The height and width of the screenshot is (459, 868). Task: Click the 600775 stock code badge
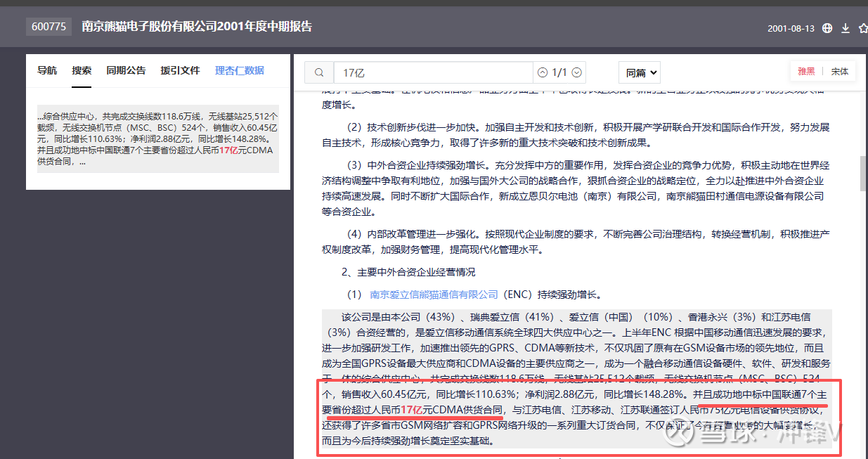point(49,27)
